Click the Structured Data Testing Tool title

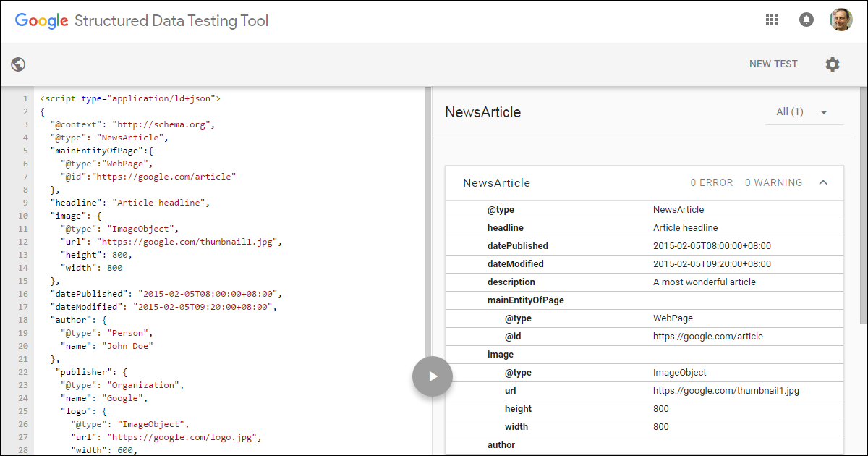pyautogui.click(x=171, y=21)
